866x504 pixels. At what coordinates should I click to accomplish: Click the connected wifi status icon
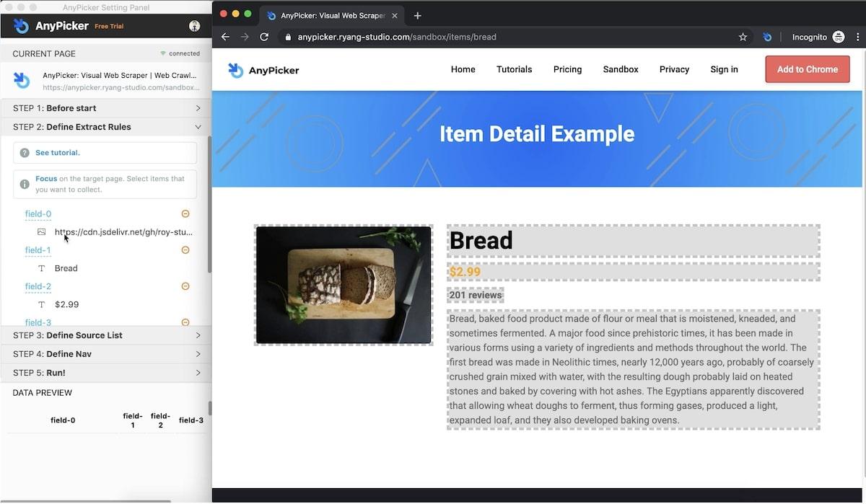click(163, 53)
